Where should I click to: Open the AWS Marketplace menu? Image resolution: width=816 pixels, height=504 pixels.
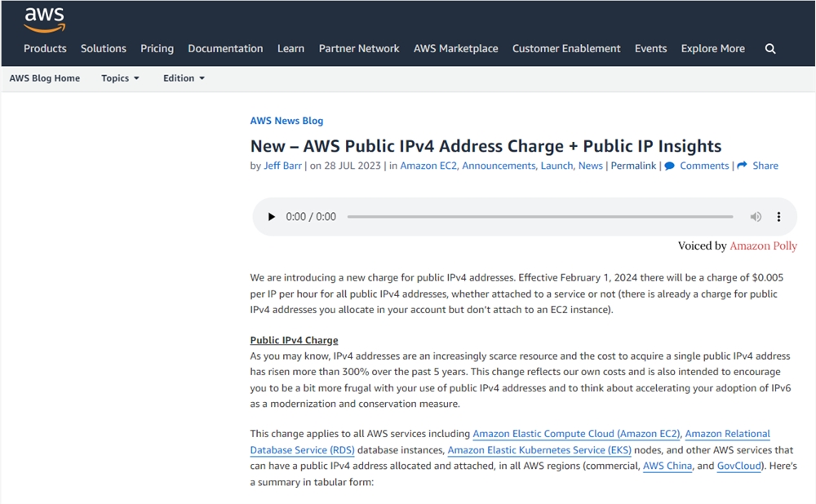(x=456, y=48)
